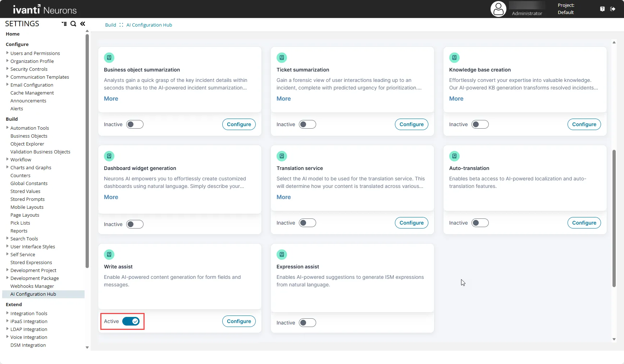Expand the Integration Tools tree arrow
This screenshot has height=364, width=624.
8,313
